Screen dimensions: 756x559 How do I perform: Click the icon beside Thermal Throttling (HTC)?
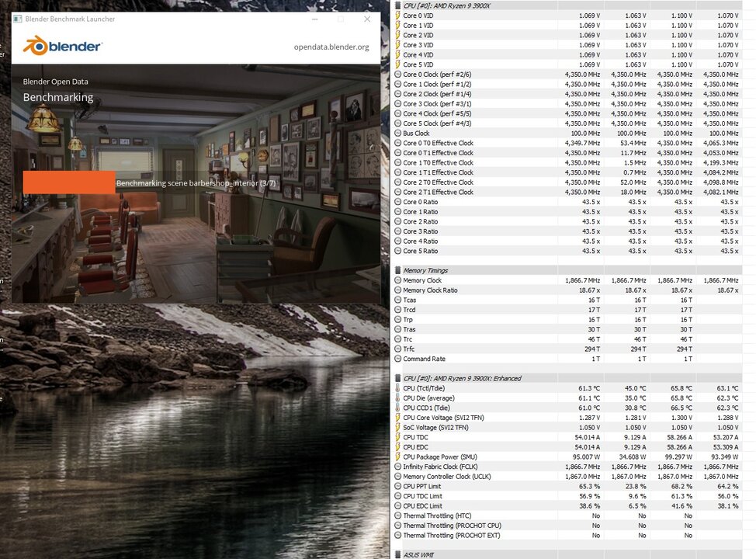[397, 516]
